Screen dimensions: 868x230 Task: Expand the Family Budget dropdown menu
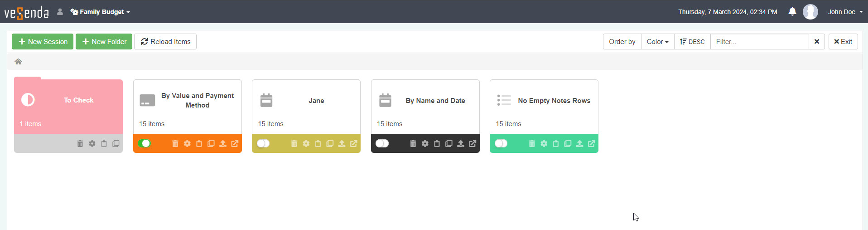(101, 12)
